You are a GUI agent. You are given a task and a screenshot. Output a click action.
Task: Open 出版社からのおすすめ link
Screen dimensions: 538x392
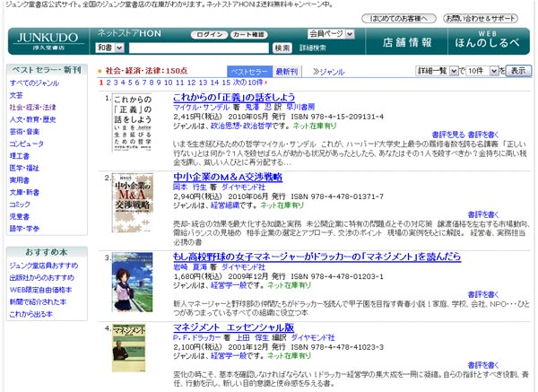pos(42,277)
